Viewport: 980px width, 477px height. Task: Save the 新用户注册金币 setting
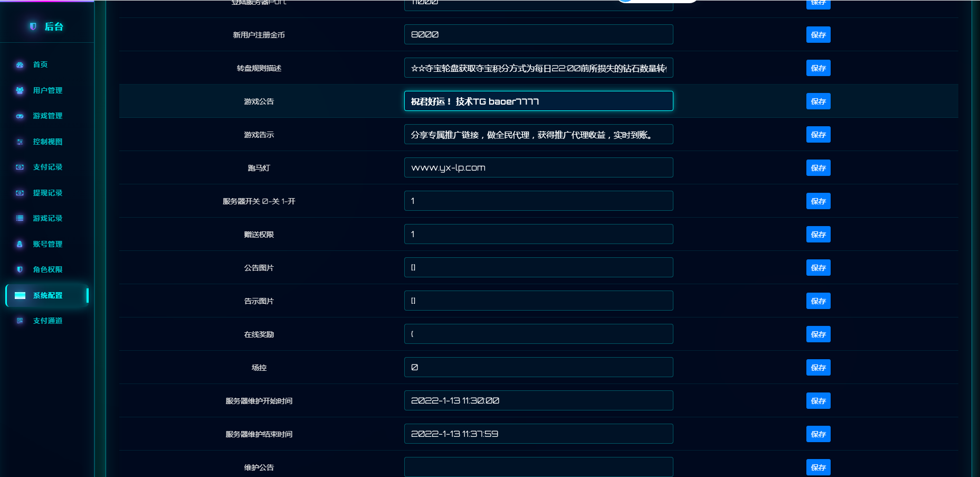(818, 35)
